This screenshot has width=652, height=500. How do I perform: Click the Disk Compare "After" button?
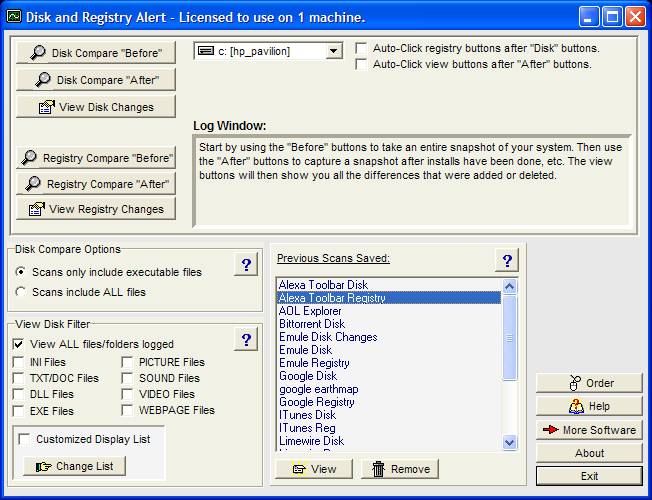96,79
